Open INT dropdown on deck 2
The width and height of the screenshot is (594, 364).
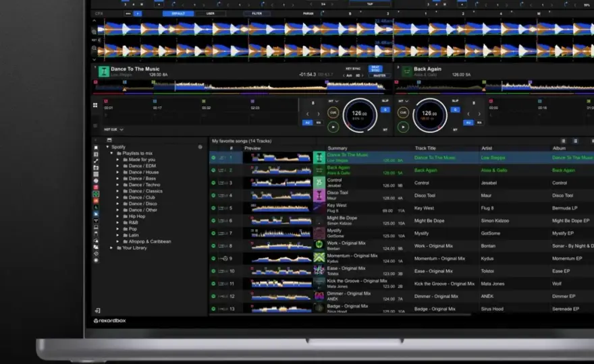403,101
